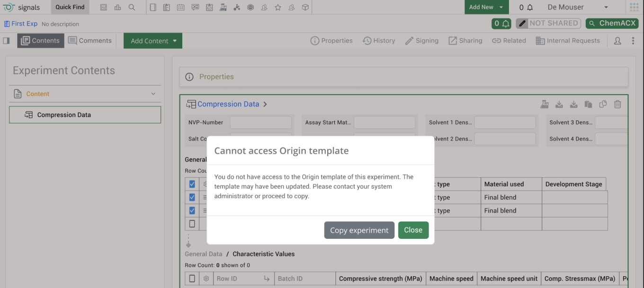The height and width of the screenshot is (288, 644).
Task: Click the Solvent 2 Dens... input field
Action: coord(505,139)
